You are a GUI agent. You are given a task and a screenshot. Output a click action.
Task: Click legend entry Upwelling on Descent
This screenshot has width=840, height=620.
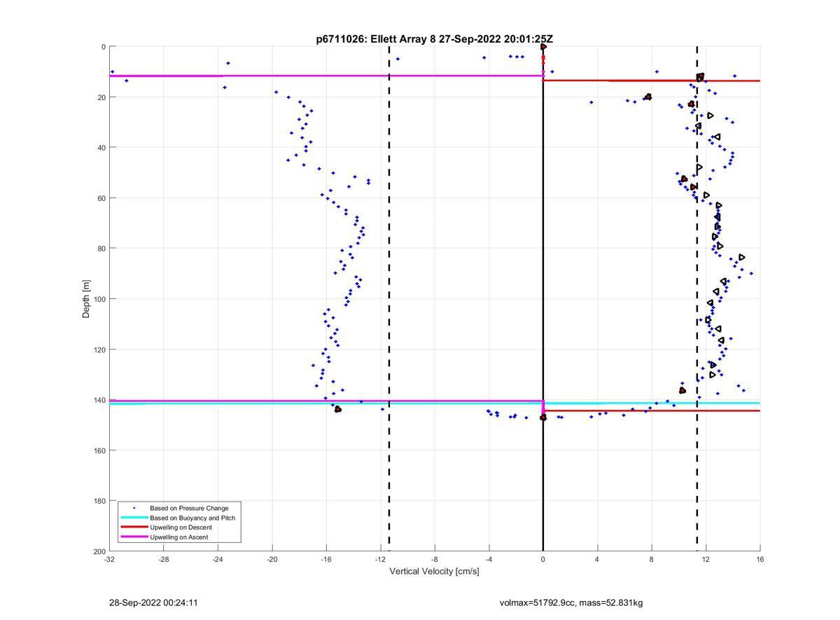tap(181, 528)
